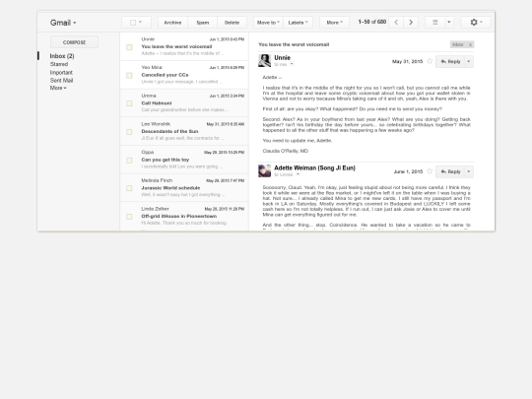Select 'You leave the worst voicemail' list row
This screenshot has height=399, width=532.
(x=184, y=46)
